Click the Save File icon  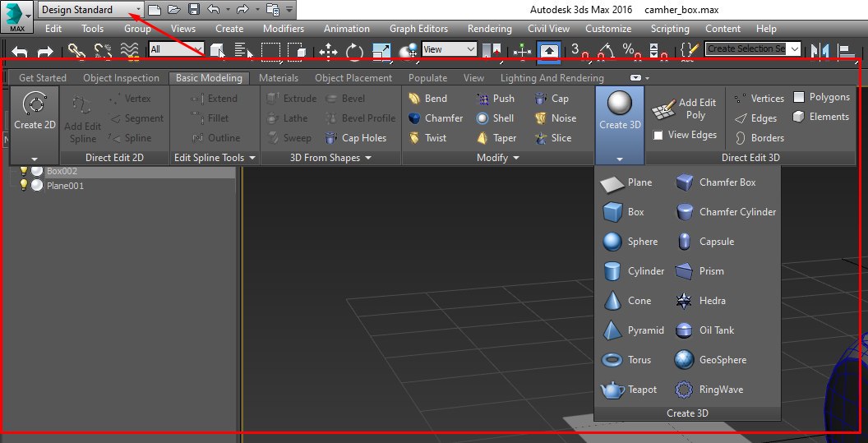pos(193,9)
